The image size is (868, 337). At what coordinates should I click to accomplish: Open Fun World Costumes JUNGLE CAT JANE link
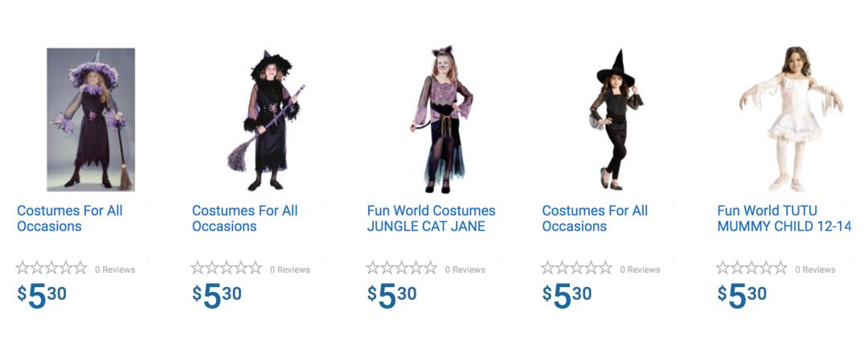pyautogui.click(x=431, y=218)
